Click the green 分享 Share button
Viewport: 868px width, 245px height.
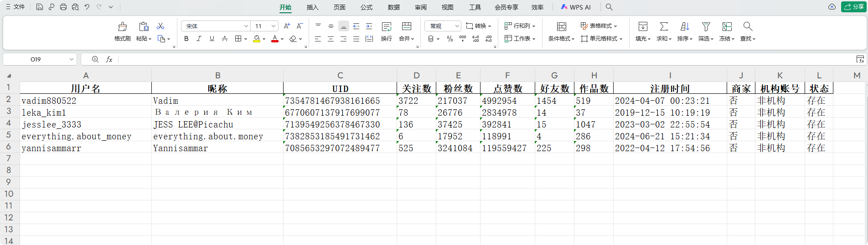click(853, 7)
